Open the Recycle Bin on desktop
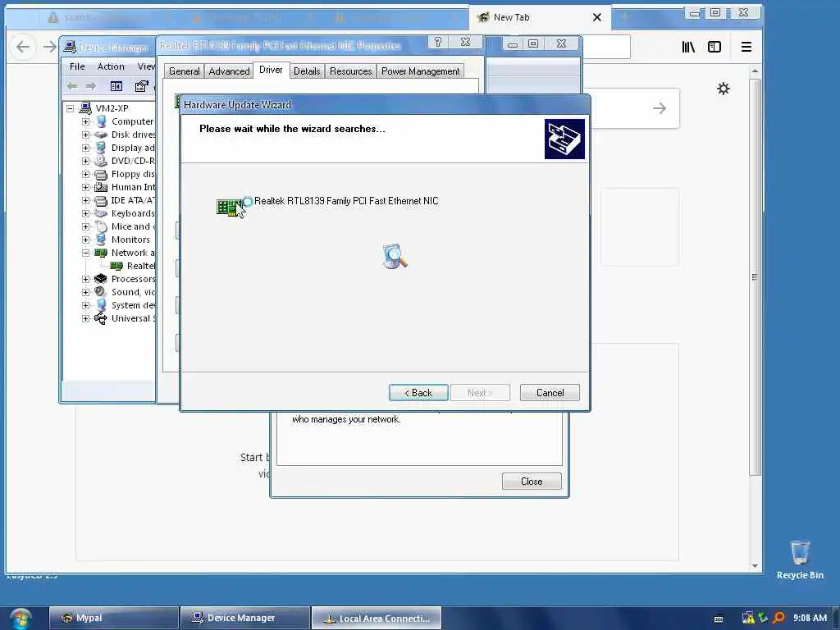Image resolution: width=840 pixels, height=630 pixels. (x=800, y=559)
